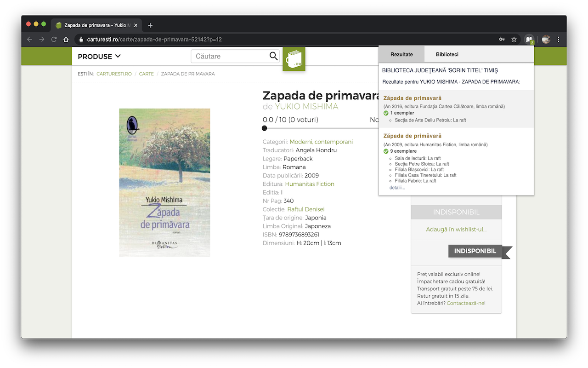
Task: Click the rating slider handle
Action: coord(265,128)
